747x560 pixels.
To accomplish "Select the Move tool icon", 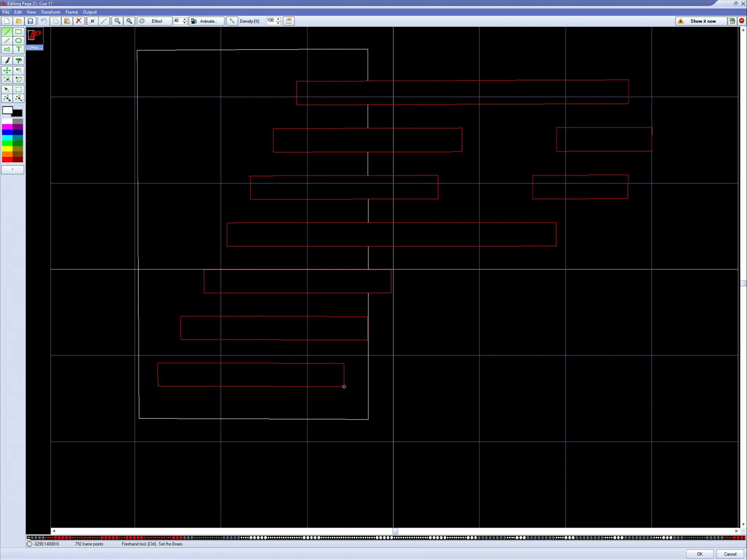I will (x=7, y=71).
